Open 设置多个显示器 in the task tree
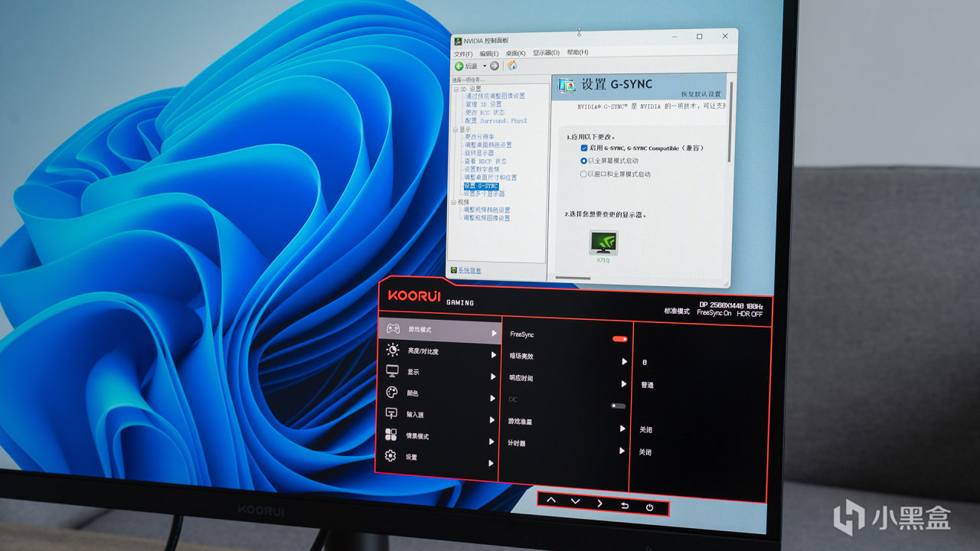980x551 pixels. click(x=484, y=194)
